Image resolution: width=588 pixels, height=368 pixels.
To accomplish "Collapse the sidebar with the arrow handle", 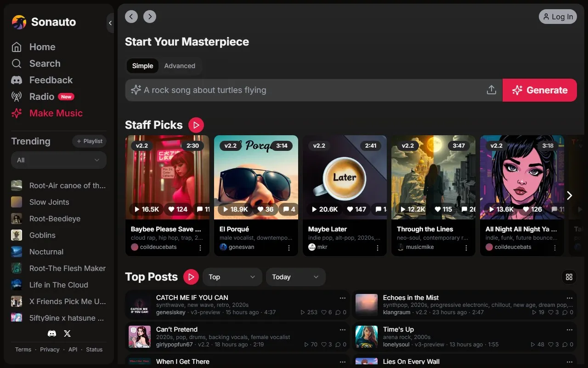I will point(110,23).
